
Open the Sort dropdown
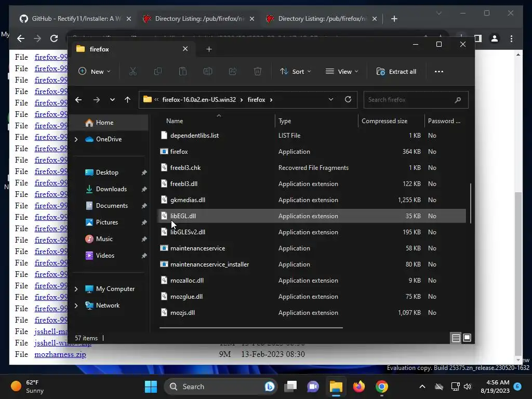point(295,71)
